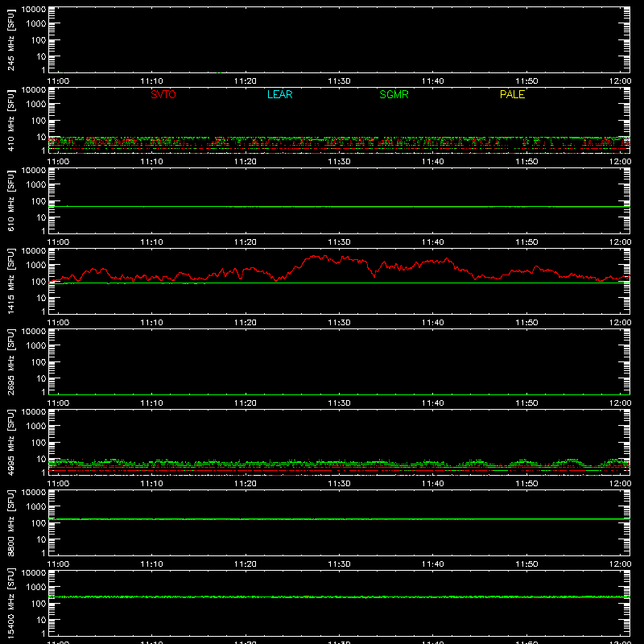
Task: Click the 11:20 tick label under the 1415 MHz panel
Action: 246,323
